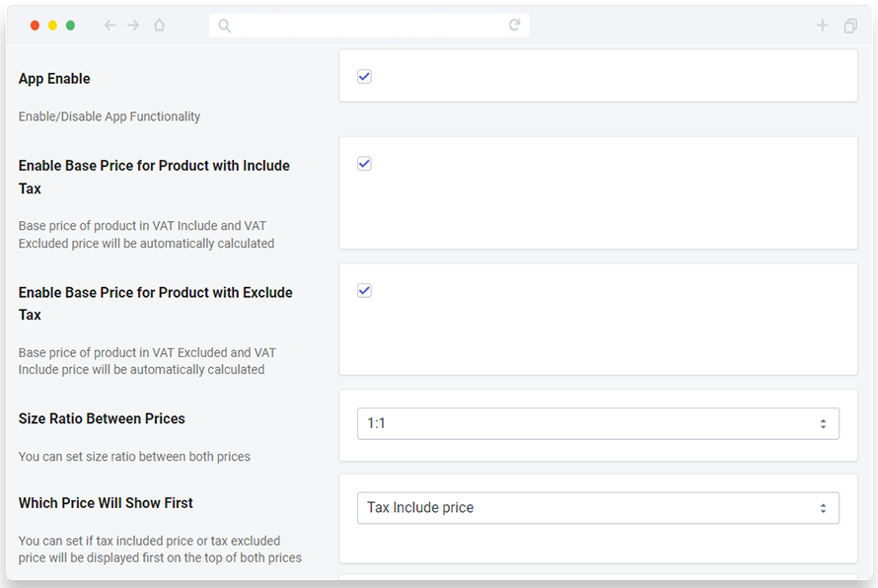This screenshot has height=588, width=878.
Task: Reload the page with refresh icon
Action: [515, 25]
